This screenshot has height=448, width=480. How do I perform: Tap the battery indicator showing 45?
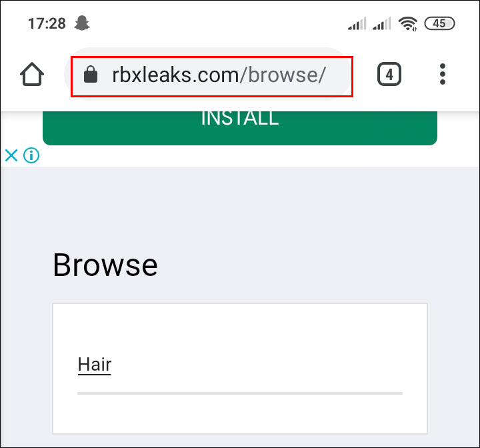tap(439, 23)
